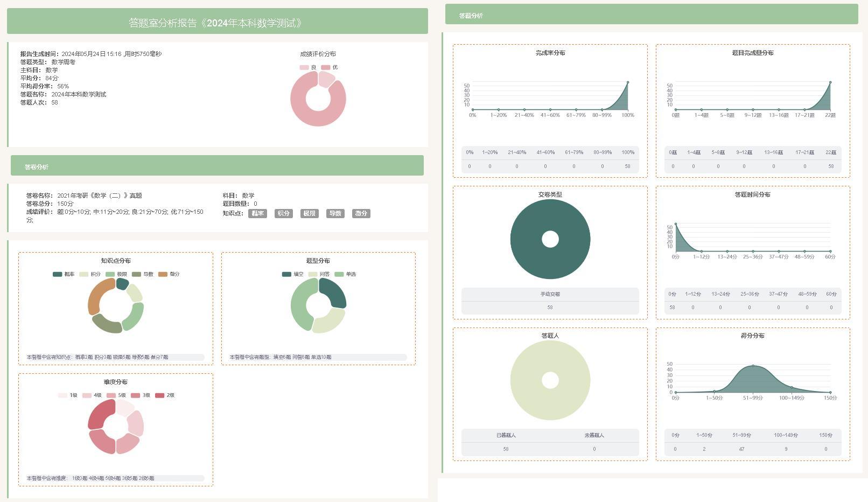This screenshot has width=868, height=502.
Task: Click the 完成率分布 chart title
Action: coord(550,53)
